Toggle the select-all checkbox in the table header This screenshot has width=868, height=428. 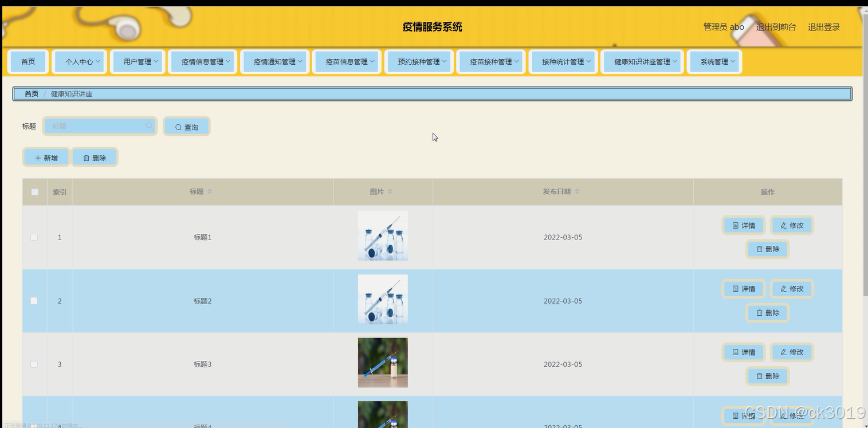(34, 192)
